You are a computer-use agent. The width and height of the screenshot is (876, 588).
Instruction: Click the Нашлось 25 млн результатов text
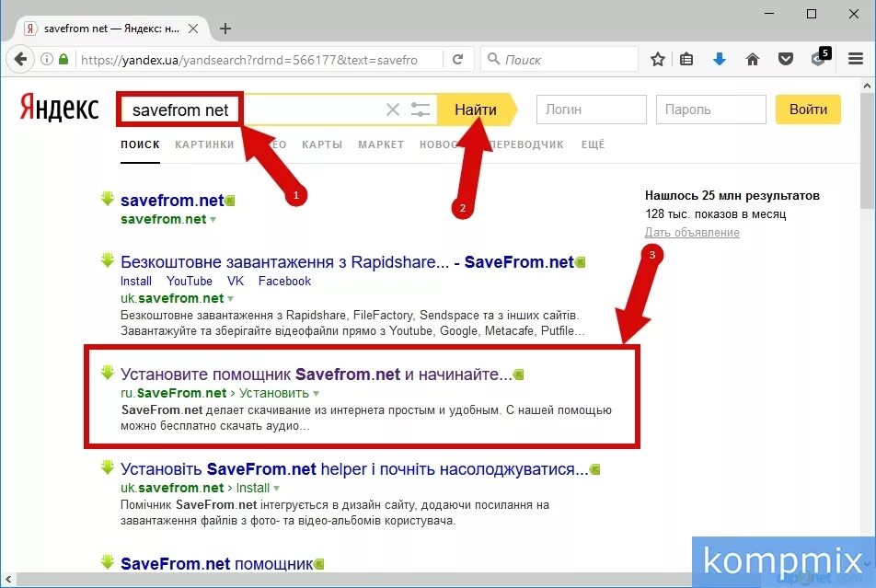(x=732, y=196)
